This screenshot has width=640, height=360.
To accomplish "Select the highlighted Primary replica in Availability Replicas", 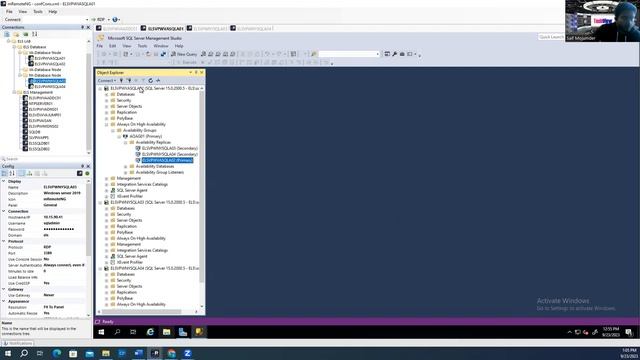I will [167, 160].
